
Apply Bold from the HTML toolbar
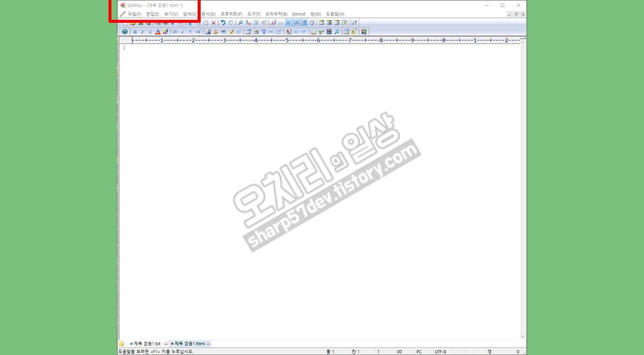point(135,32)
